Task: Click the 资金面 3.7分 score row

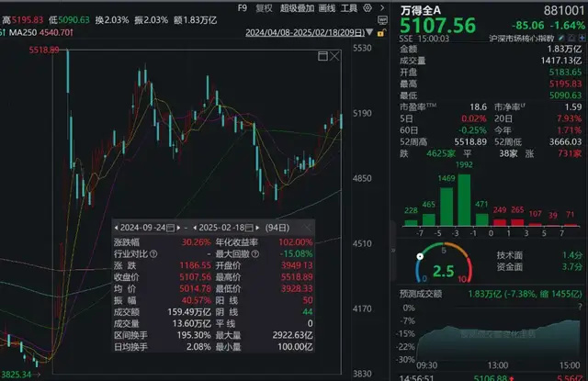Action: 539,267
